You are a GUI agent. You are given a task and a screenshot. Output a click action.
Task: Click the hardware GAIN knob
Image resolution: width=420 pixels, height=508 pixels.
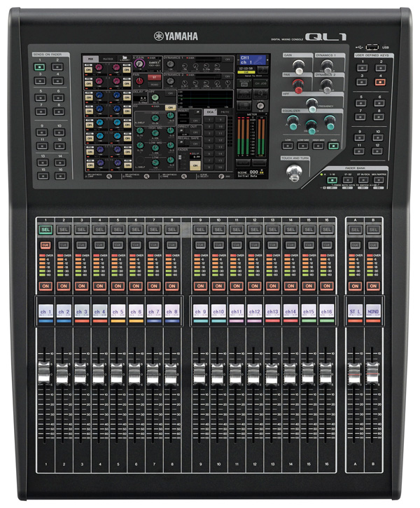(x=298, y=67)
